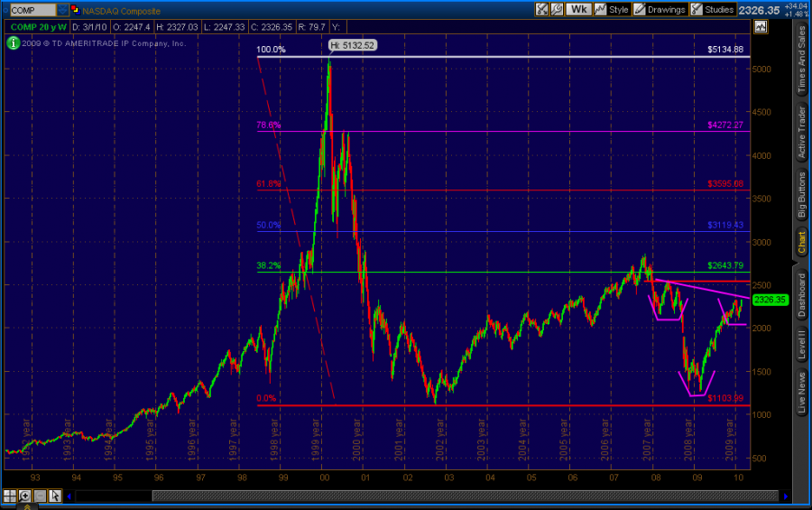The height and width of the screenshot is (510, 812).
Task: Click the $2643.79 Fibonacci level label
Action: (725, 265)
